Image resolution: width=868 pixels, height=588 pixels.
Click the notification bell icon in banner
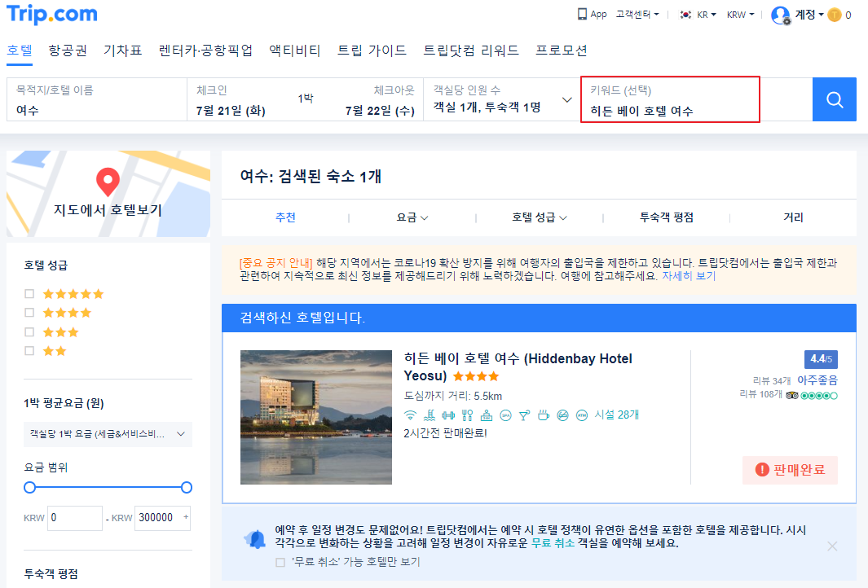point(255,538)
